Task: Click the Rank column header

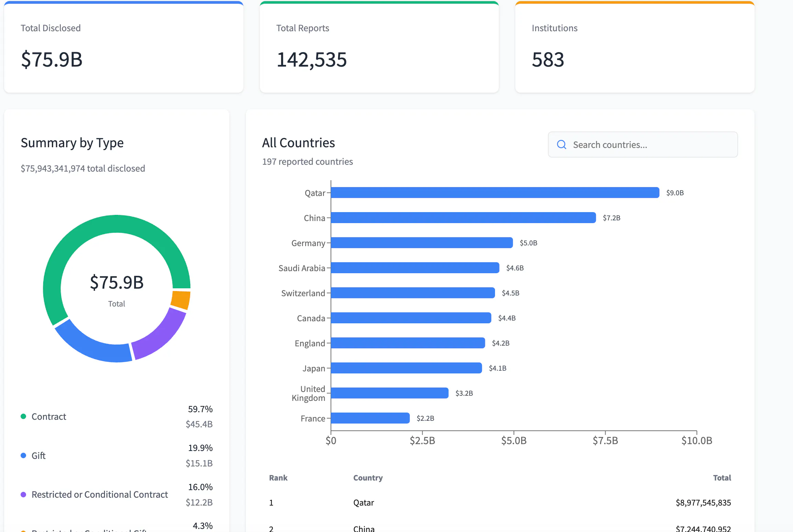Action: coord(278,478)
